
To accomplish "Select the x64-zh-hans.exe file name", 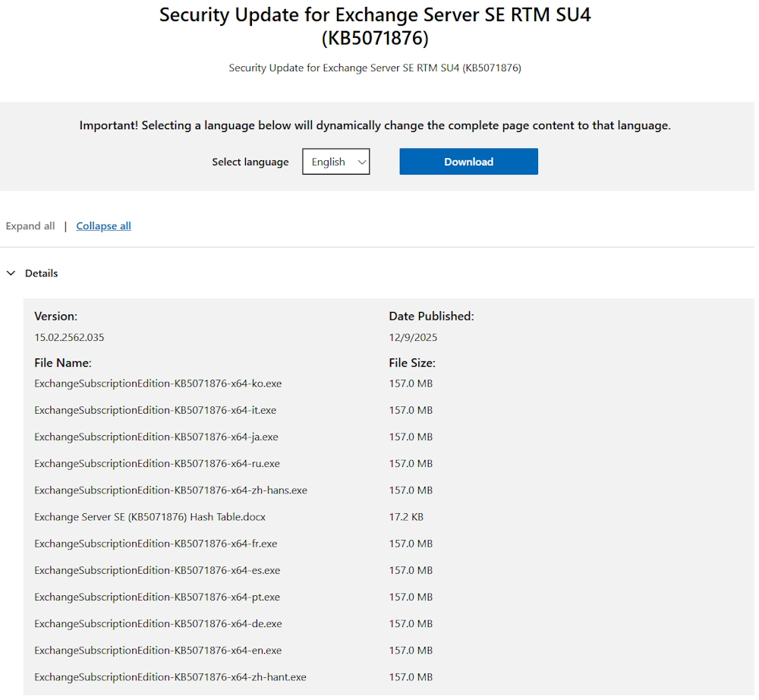I will point(171,490).
